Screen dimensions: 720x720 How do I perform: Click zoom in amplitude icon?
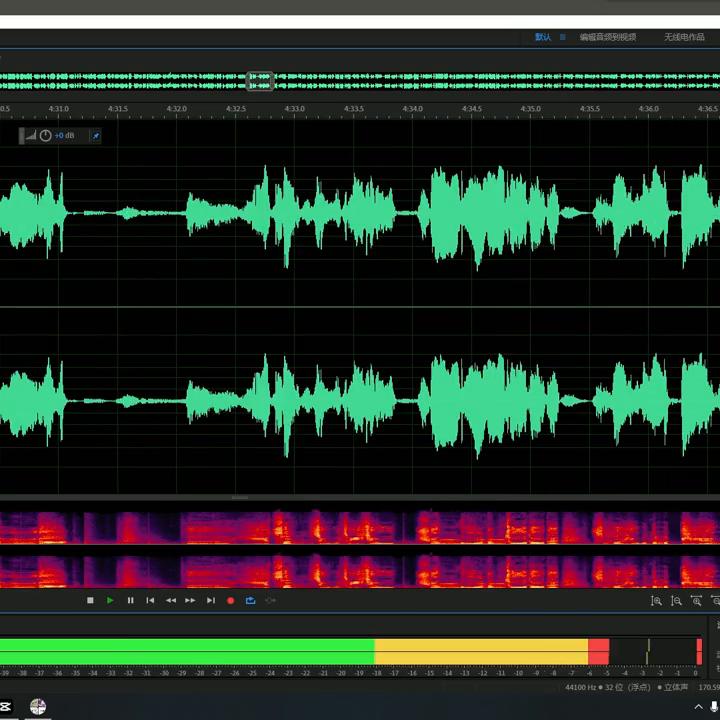[656, 601]
